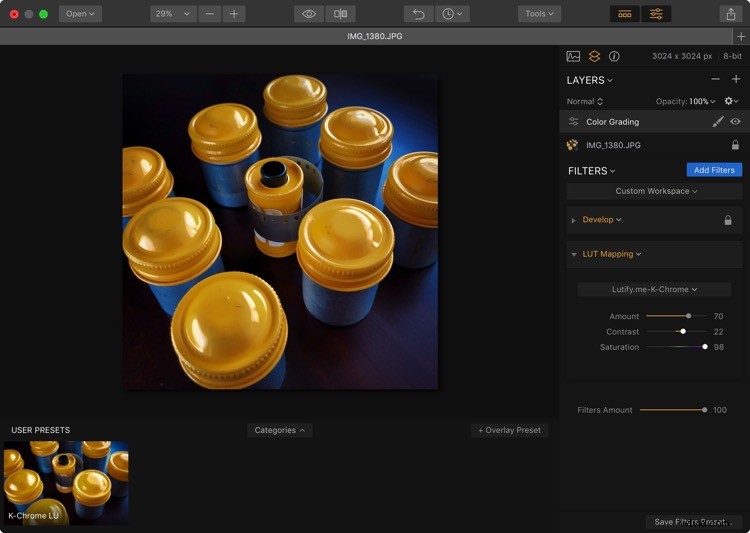Open the Develop filter name menu
The image size is (750, 533).
[x=602, y=220]
